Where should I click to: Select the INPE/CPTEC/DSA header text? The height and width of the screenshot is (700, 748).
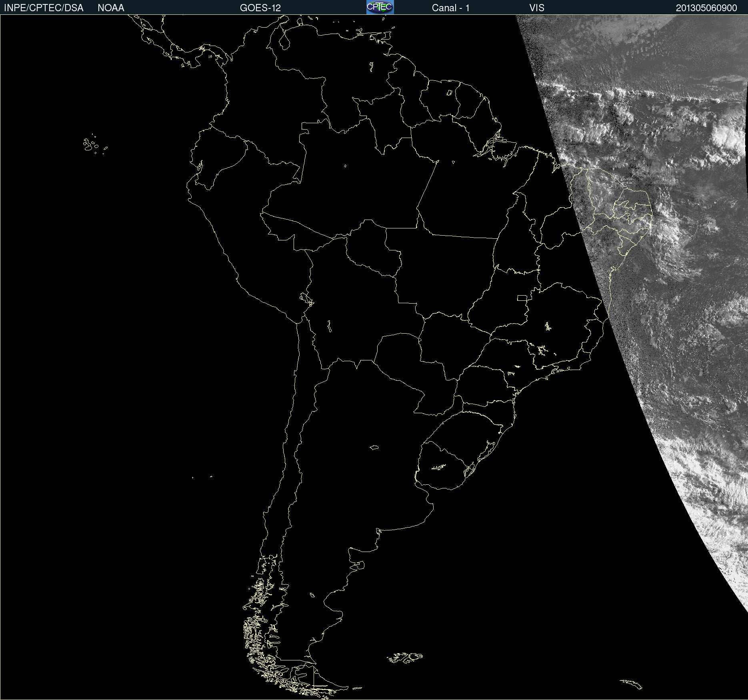click(x=44, y=8)
